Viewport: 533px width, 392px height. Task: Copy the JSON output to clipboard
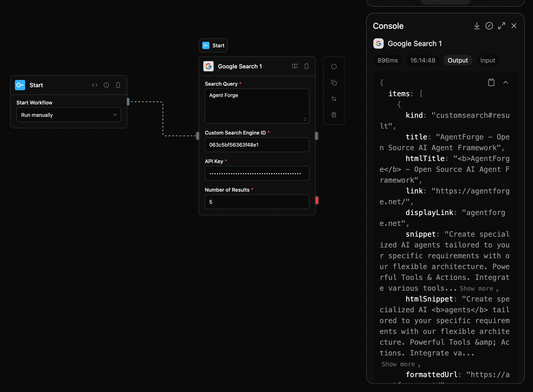pyautogui.click(x=491, y=82)
